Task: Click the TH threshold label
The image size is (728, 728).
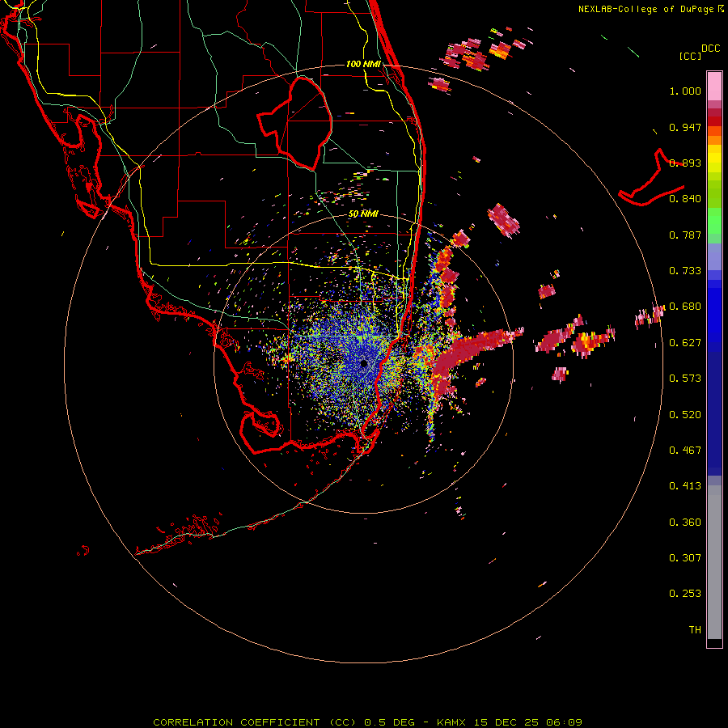Action: coord(695,630)
